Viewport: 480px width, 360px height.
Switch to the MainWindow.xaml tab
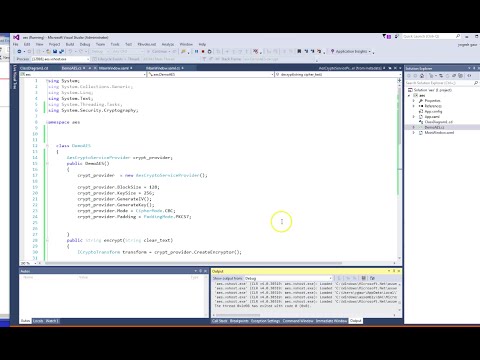114,68
